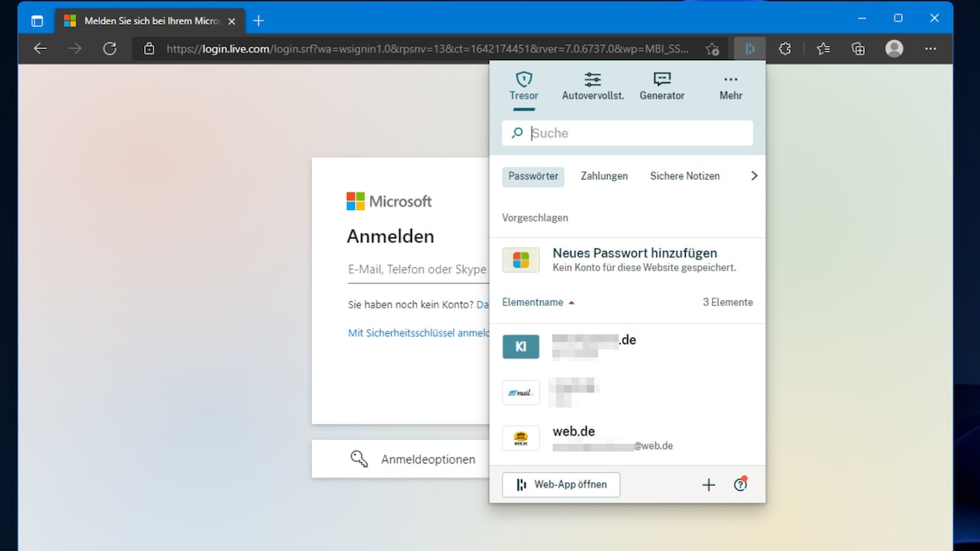This screenshot has height=551, width=980.
Task: Open the Edge favorites star icon
Action: point(822,48)
